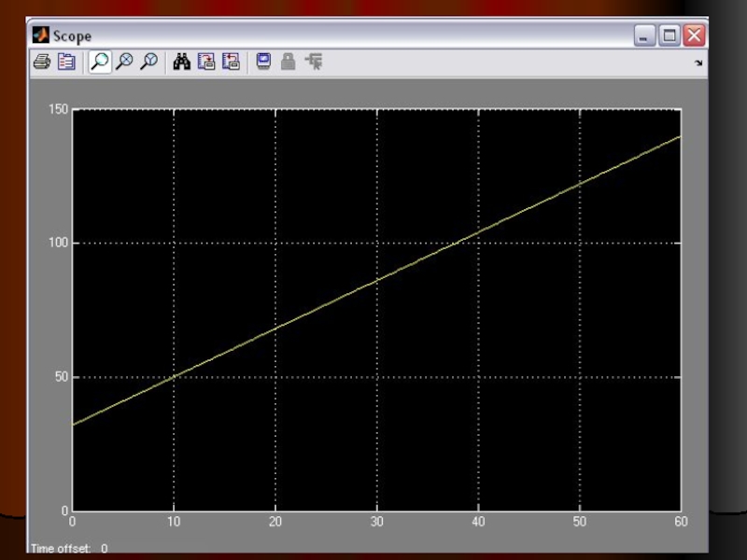Image resolution: width=747 pixels, height=560 pixels.
Task: Click x-axis label 60
Action: (682, 522)
